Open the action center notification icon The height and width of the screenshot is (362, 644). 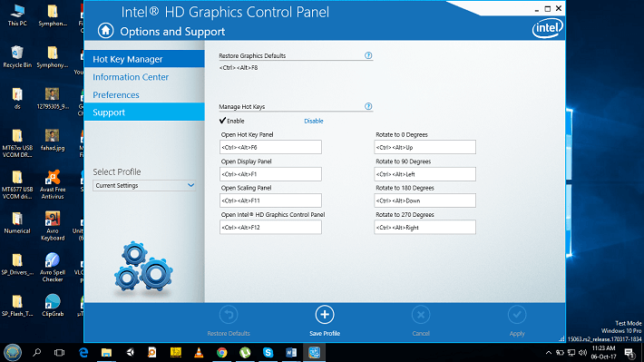pos(629,353)
